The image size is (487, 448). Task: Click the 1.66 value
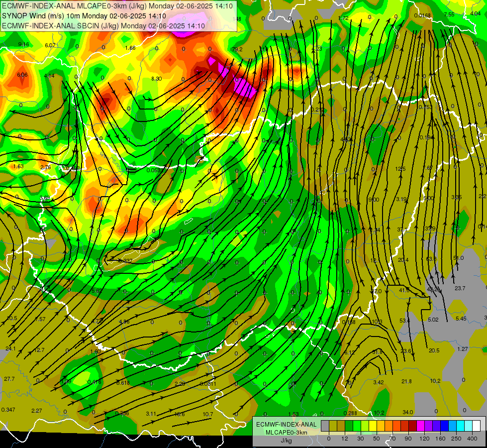click(x=130, y=48)
